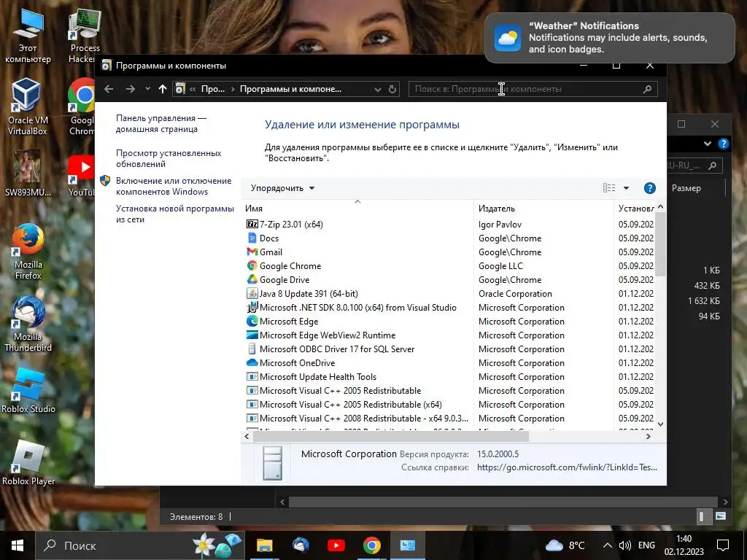
Task: Open Mozilla Thunderbird desktop shortcut
Action: click(28, 324)
